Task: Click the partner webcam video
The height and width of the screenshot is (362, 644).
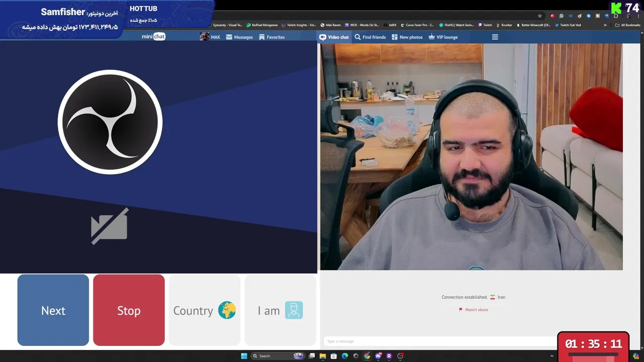Action: pyautogui.click(x=471, y=157)
